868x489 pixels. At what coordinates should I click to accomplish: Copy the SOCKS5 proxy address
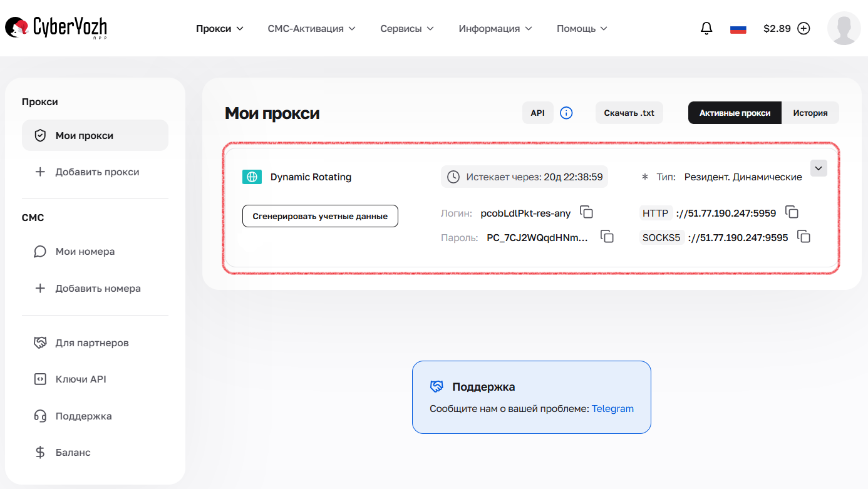point(803,237)
